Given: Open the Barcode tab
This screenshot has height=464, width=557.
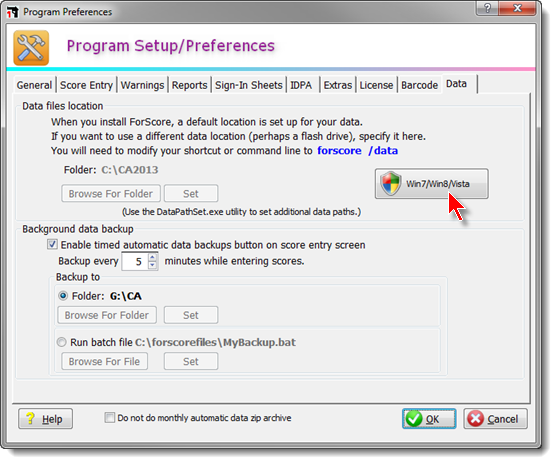Looking at the screenshot, I should pyautogui.click(x=419, y=85).
